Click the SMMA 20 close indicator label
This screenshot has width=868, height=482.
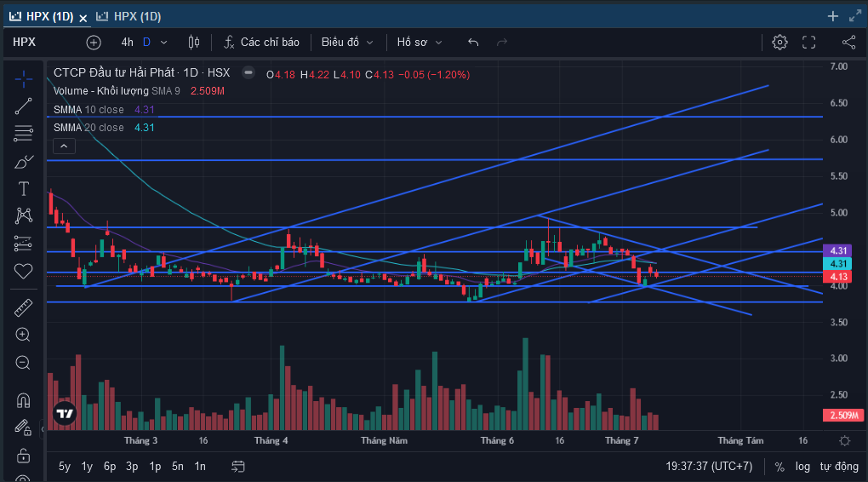pos(89,128)
